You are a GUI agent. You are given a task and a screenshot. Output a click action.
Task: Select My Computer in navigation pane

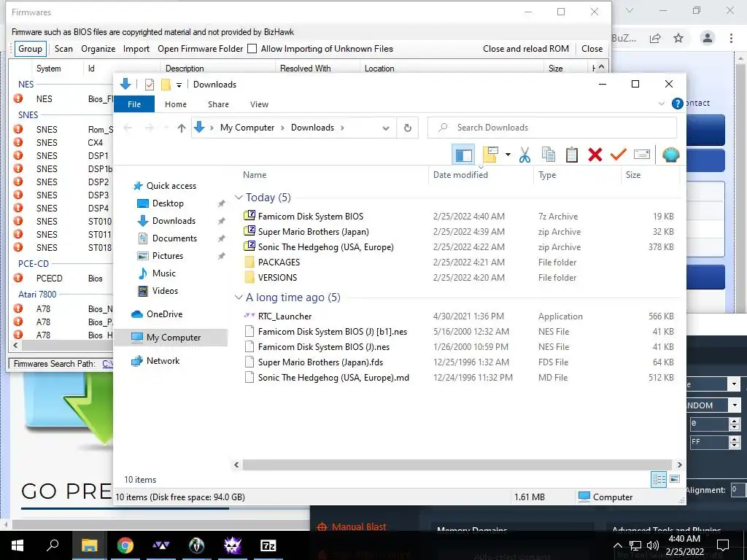click(174, 338)
